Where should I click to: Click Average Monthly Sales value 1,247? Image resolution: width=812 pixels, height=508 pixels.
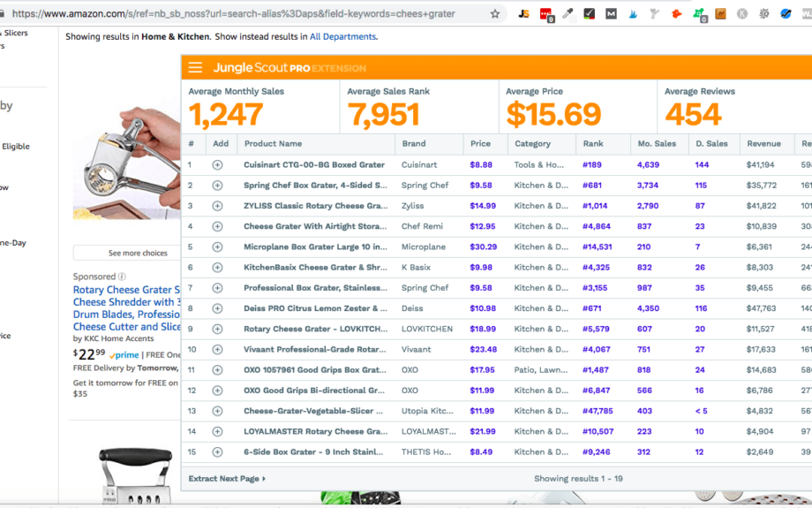226,115
